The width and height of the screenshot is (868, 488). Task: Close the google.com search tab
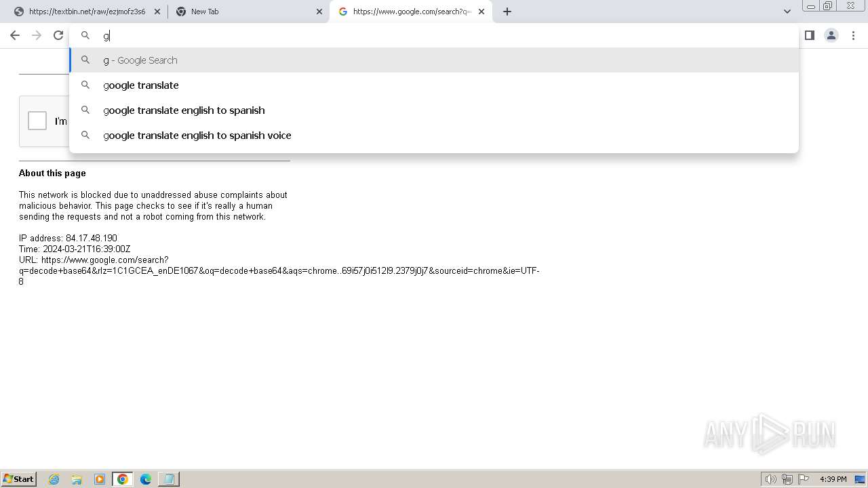point(481,12)
